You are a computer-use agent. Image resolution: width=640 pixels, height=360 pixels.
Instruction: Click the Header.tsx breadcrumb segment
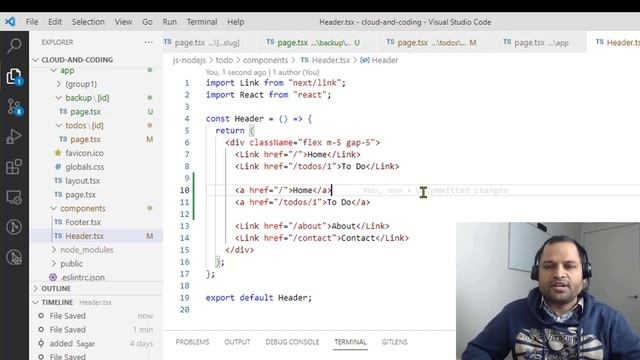tap(325, 60)
